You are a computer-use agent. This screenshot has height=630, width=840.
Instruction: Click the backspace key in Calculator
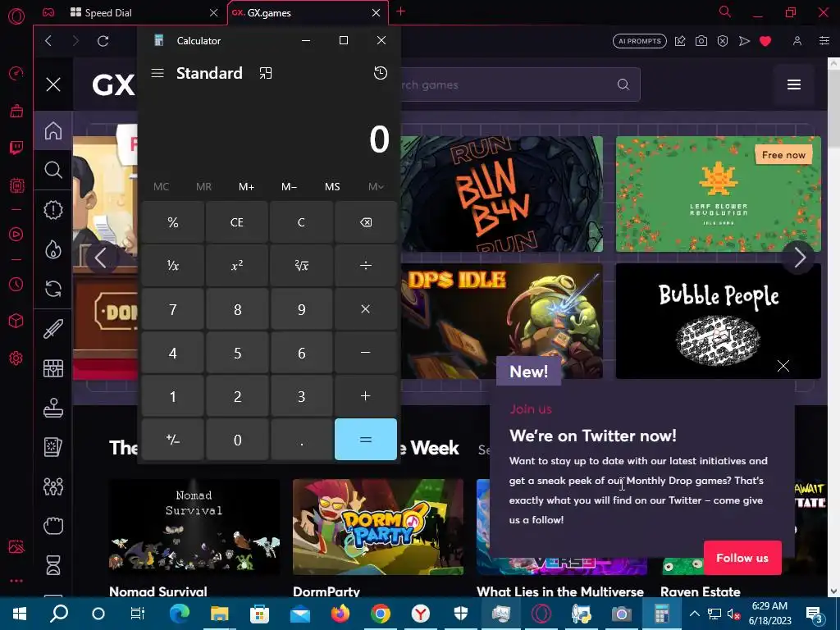[x=365, y=221]
